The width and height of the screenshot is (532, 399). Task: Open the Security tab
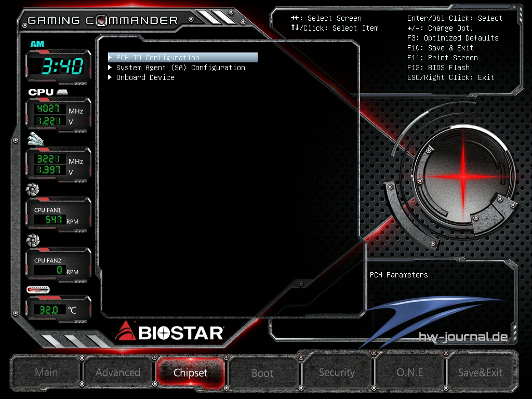tap(337, 373)
